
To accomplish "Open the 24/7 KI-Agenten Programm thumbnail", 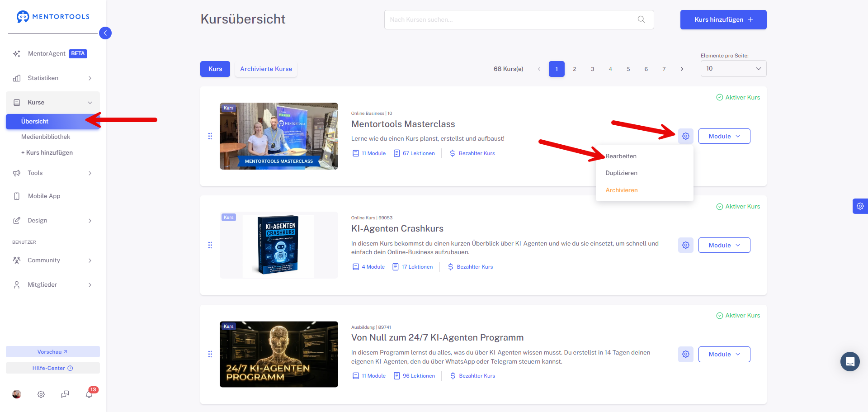I will (x=279, y=354).
